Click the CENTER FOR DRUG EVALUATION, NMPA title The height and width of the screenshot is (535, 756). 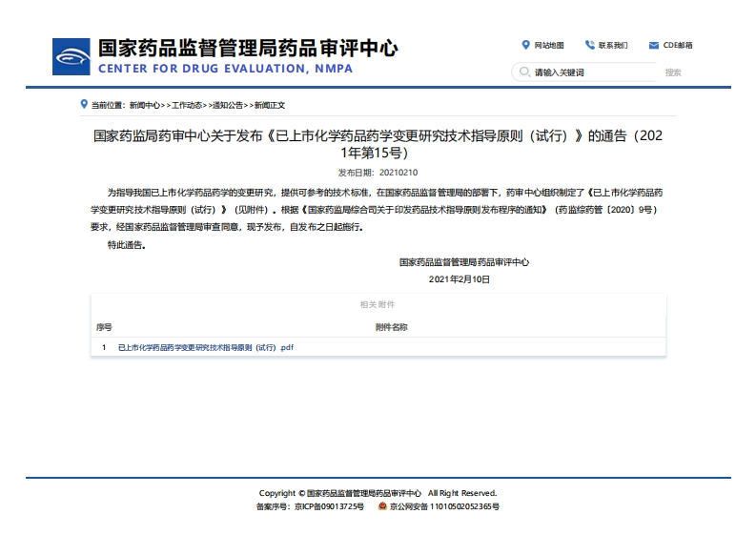click(225, 69)
